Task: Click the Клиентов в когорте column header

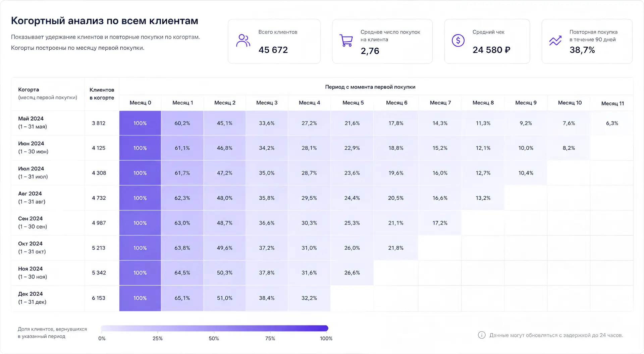Action: pos(102,94)
